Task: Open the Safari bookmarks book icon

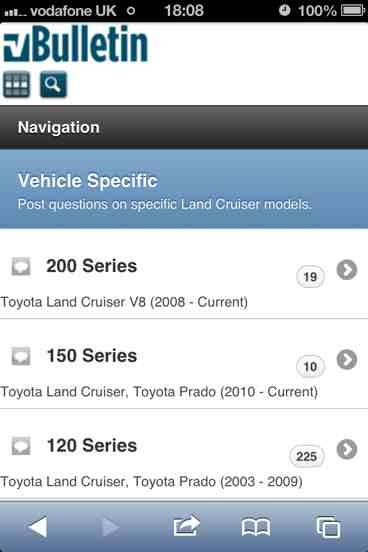Action: (x=256, y=527)
